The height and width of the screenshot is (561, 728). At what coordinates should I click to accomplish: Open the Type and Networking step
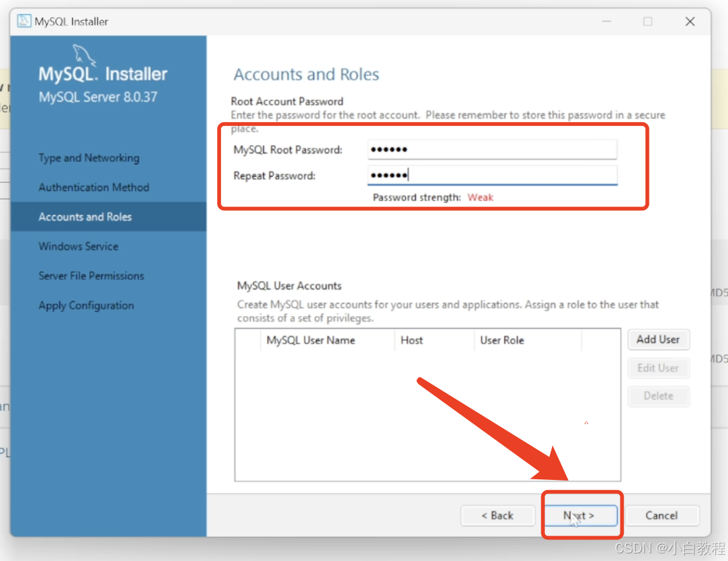tap(89, 158)
